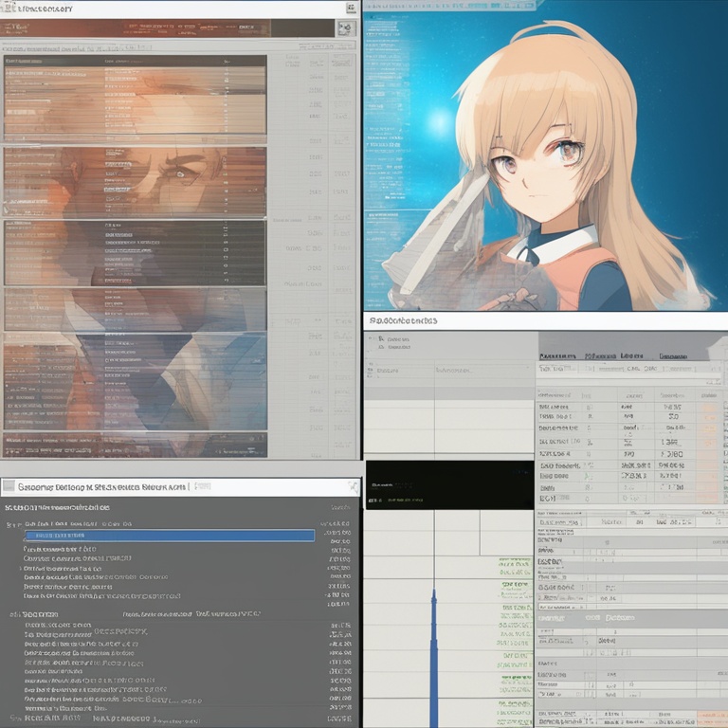Click the small icon at the right end of the top-left window's title bar

click(x=351, y=8)
